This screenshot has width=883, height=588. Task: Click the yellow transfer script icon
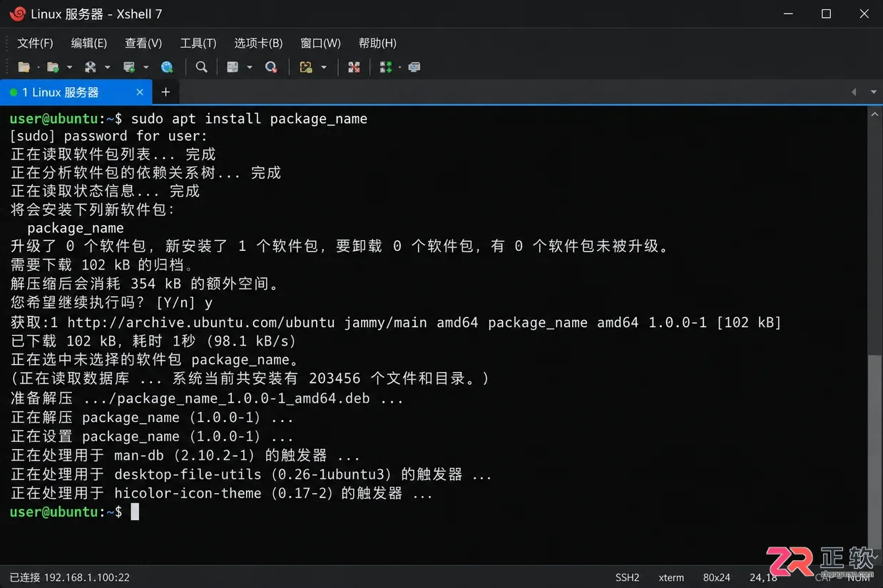click(x=306, y=67)
